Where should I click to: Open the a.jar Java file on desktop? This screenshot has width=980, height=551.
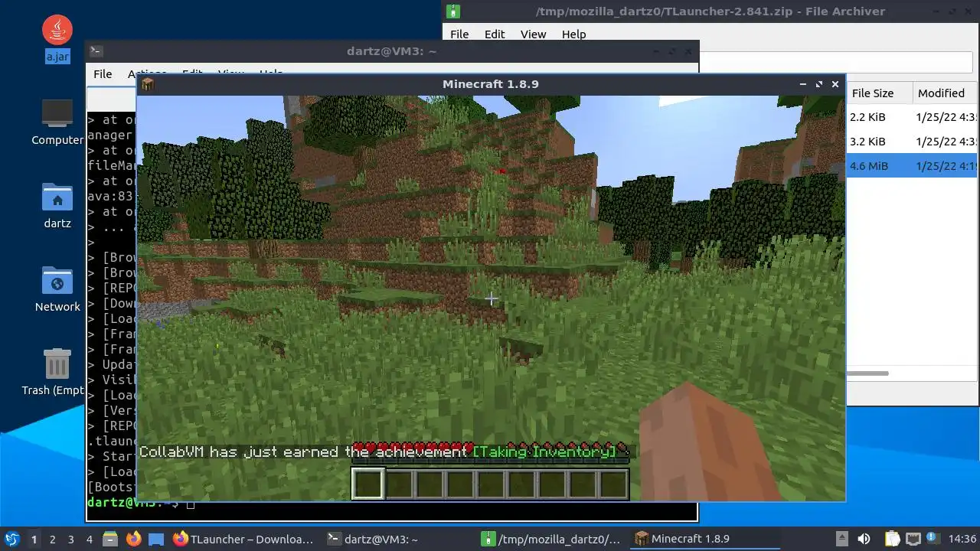57,40
